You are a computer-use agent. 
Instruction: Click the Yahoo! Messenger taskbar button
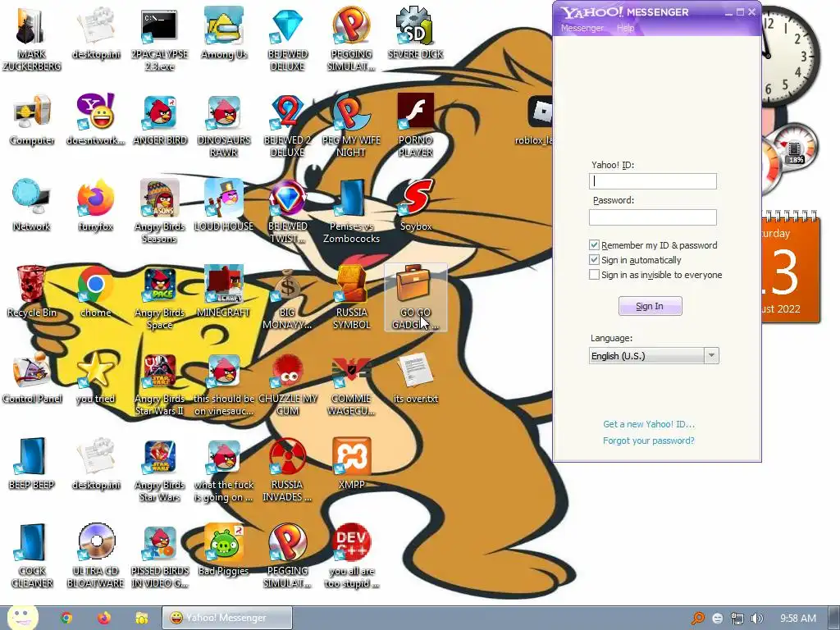click(227, 618)
